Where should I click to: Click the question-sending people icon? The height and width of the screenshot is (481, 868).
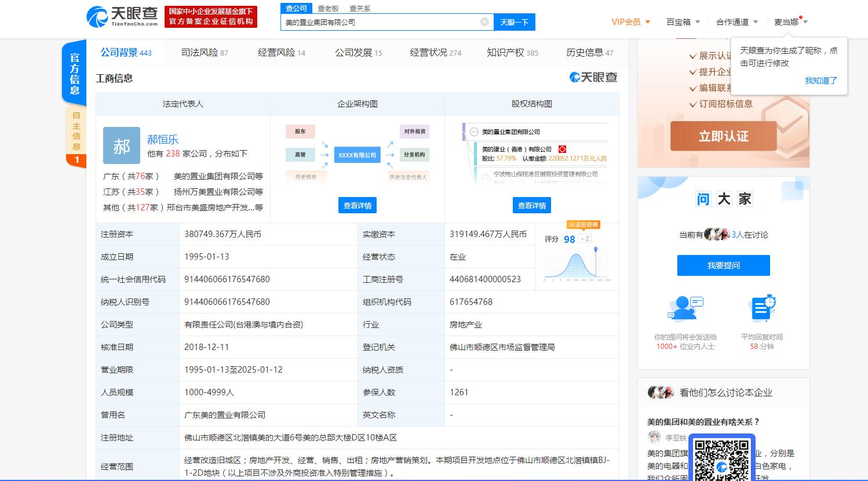point(685,309)
